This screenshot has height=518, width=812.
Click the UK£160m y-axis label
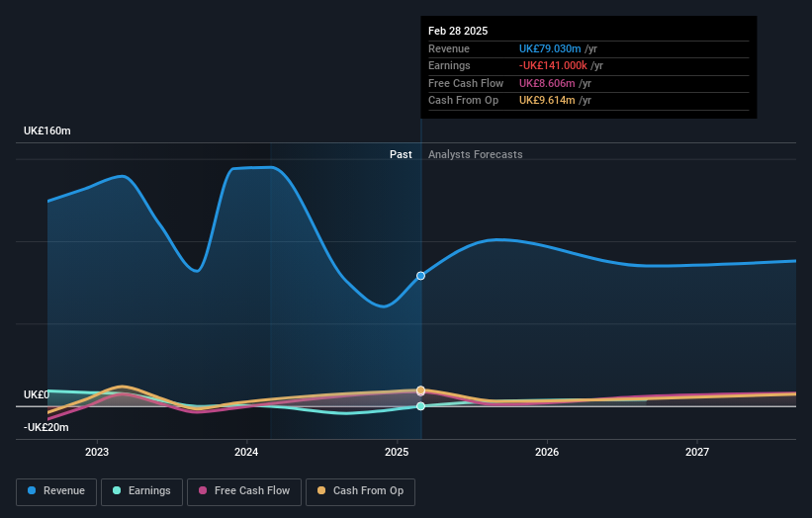pyautogui.click(x=47, y=130)
